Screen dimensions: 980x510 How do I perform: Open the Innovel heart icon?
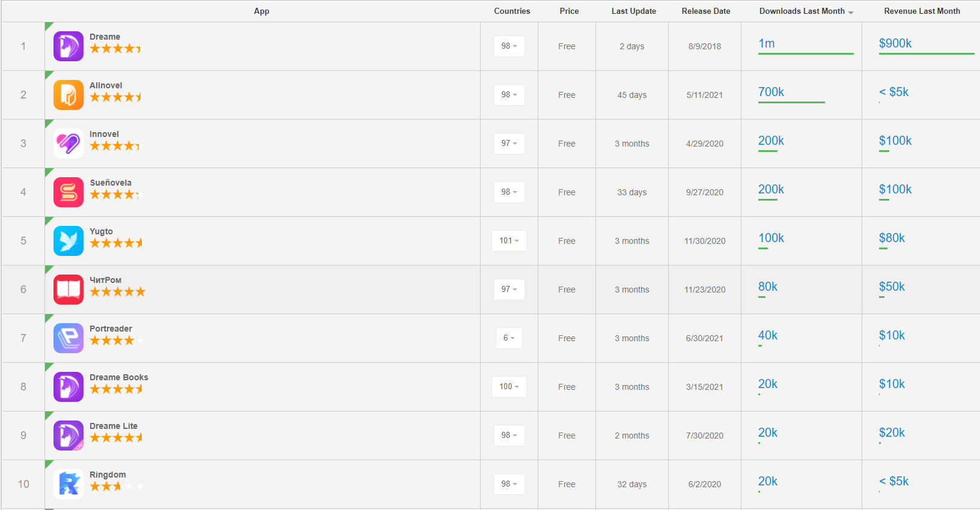(68, 144)
